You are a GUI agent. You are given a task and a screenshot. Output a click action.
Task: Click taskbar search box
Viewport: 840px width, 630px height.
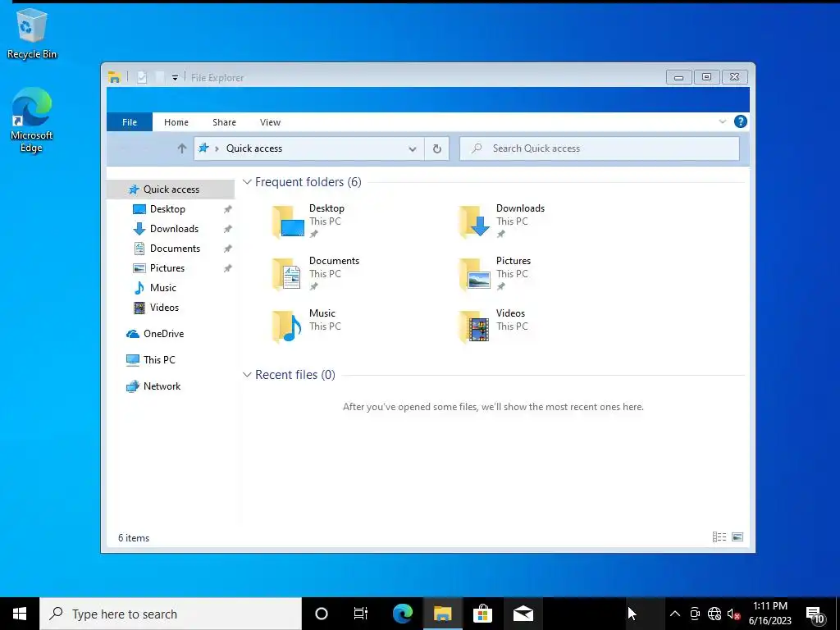coord(171,614)
